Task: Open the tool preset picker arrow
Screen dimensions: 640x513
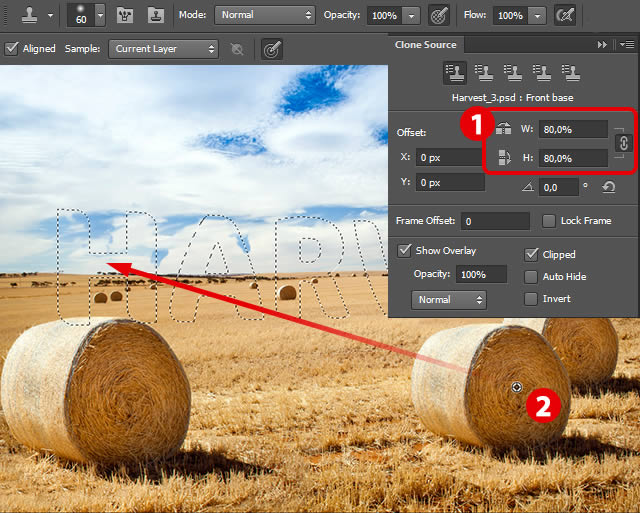Action: [x=50, y=16]
